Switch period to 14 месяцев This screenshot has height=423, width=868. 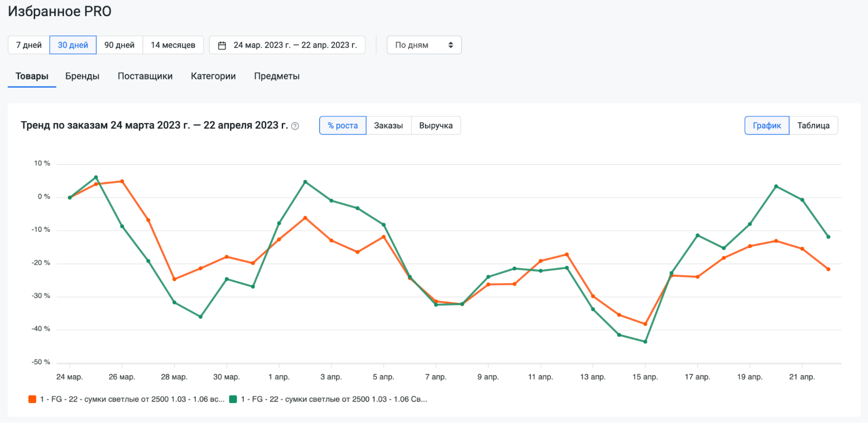(x=173, y=45)
